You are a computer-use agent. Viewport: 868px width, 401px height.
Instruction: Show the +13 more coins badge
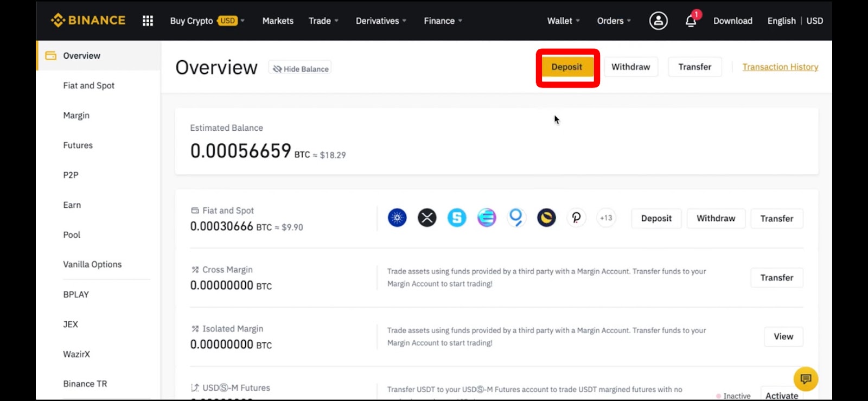606,218
